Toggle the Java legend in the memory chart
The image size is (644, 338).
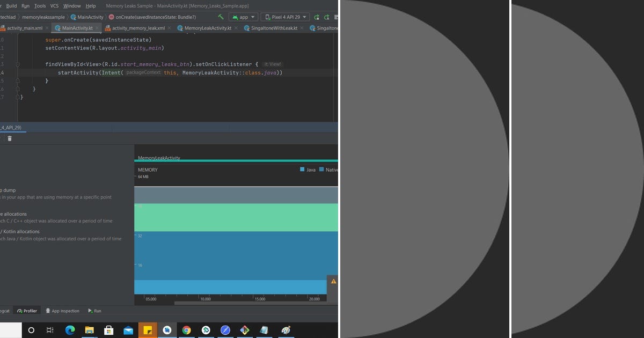(308, 170)
